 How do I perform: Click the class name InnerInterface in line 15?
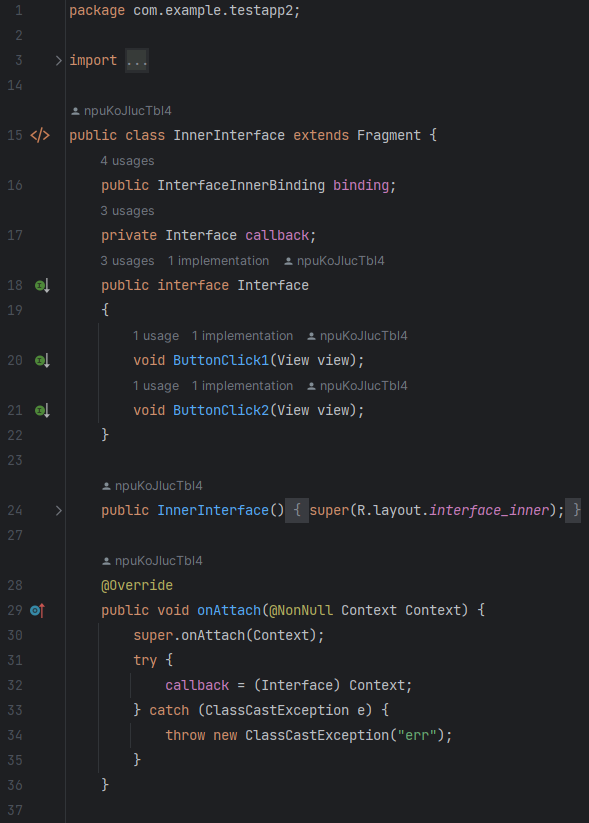229,135
